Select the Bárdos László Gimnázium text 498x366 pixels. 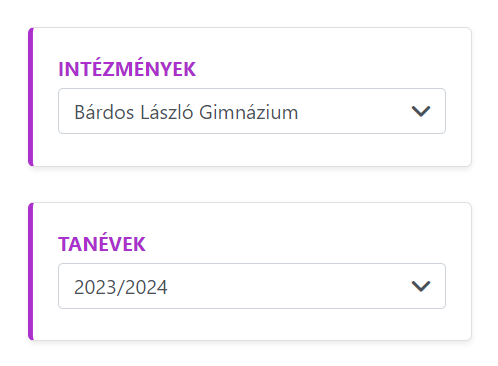coord(186,112)
